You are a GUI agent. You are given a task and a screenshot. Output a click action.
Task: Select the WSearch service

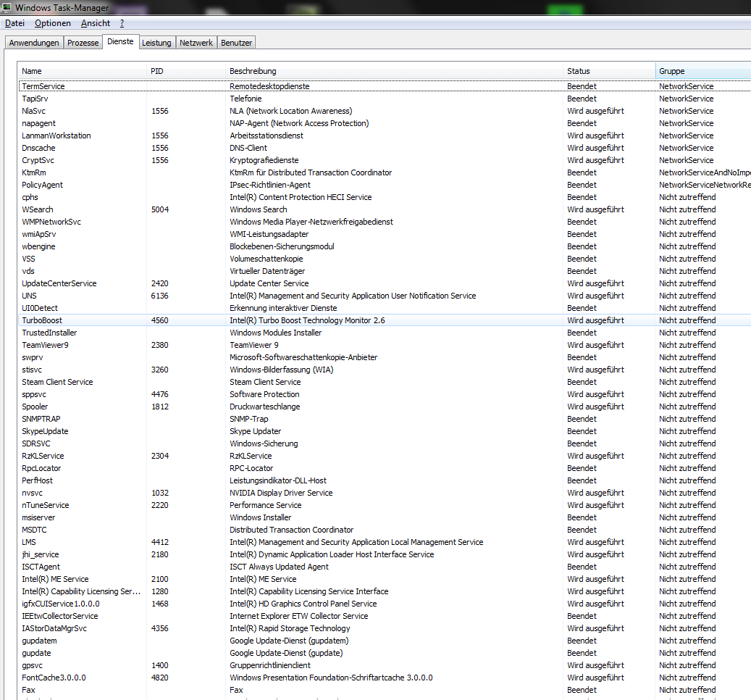pyautogui.click(x=385, y=210)
